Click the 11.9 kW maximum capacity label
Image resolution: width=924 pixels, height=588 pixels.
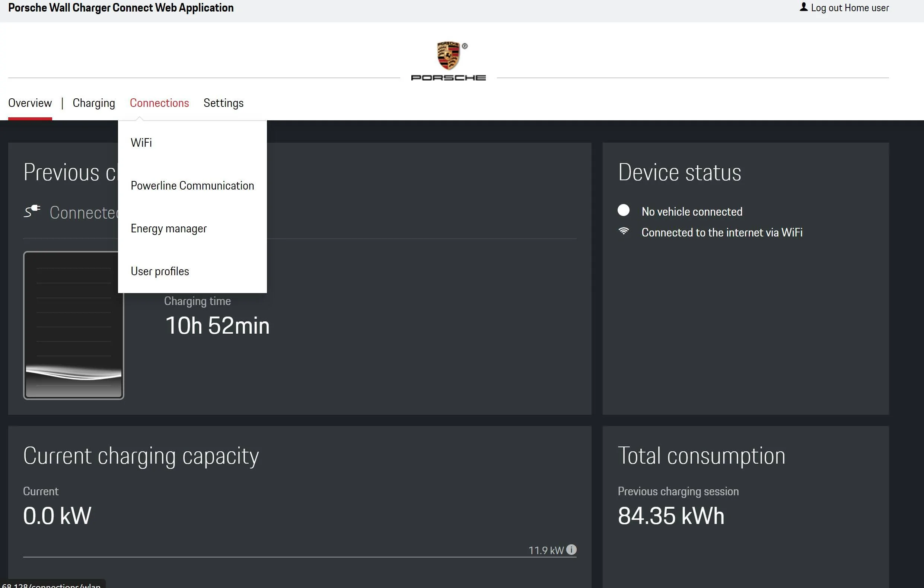tap(546, 550)
